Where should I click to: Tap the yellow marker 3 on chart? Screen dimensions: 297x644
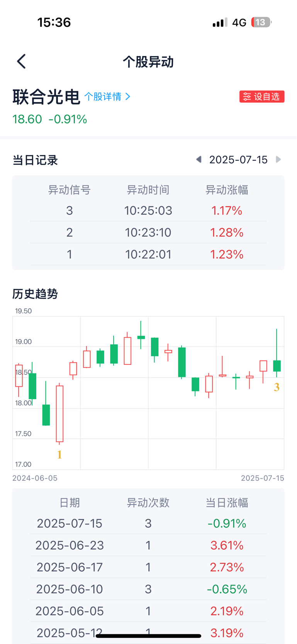[277, 387]
